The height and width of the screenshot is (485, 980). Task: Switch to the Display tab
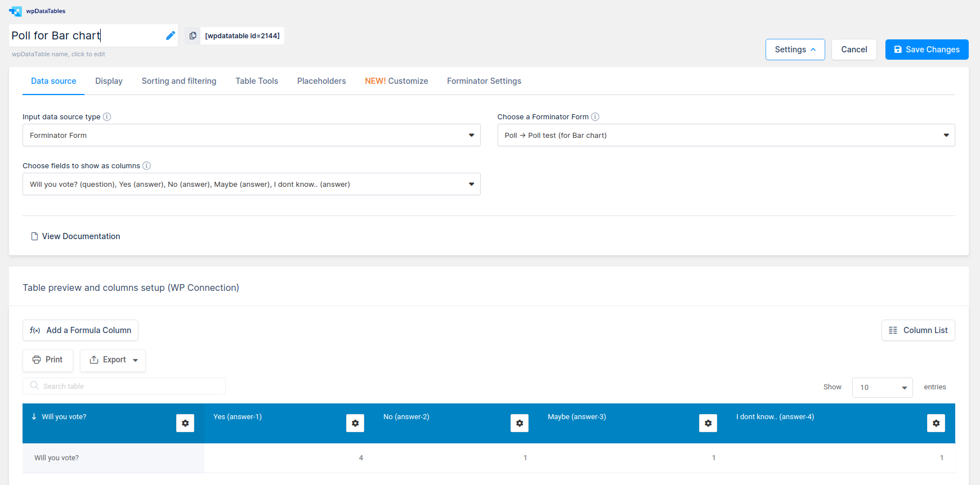(109, 81)
